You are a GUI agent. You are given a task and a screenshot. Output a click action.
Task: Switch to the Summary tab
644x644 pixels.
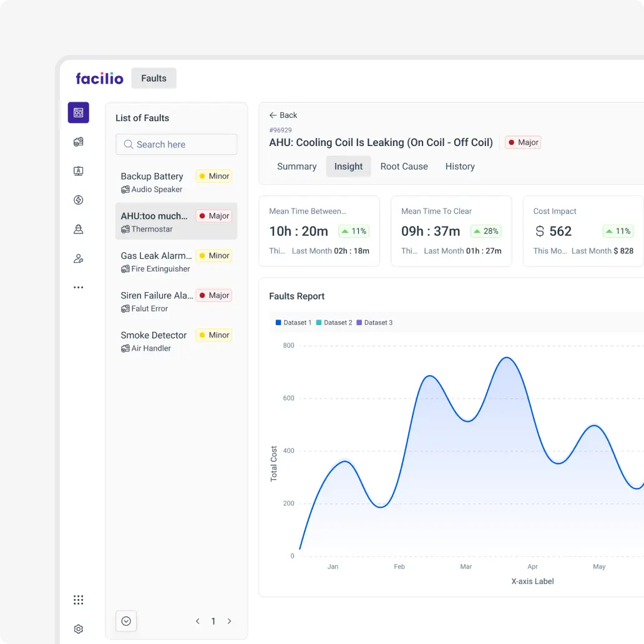point(296,167)
